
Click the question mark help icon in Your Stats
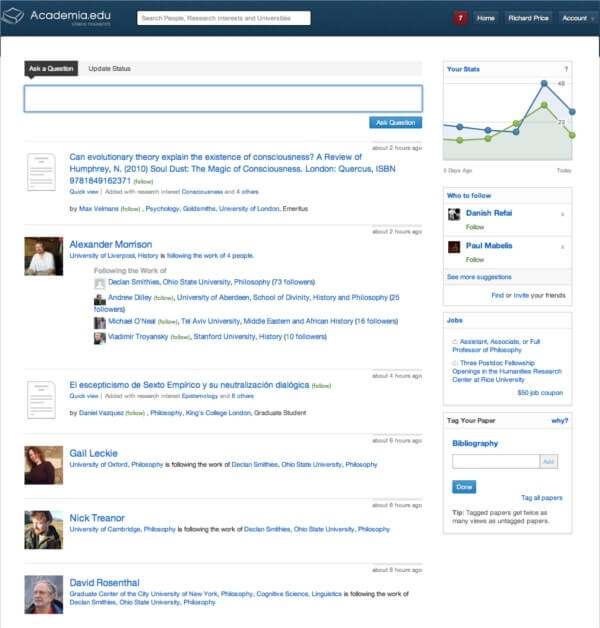(566, 69)
